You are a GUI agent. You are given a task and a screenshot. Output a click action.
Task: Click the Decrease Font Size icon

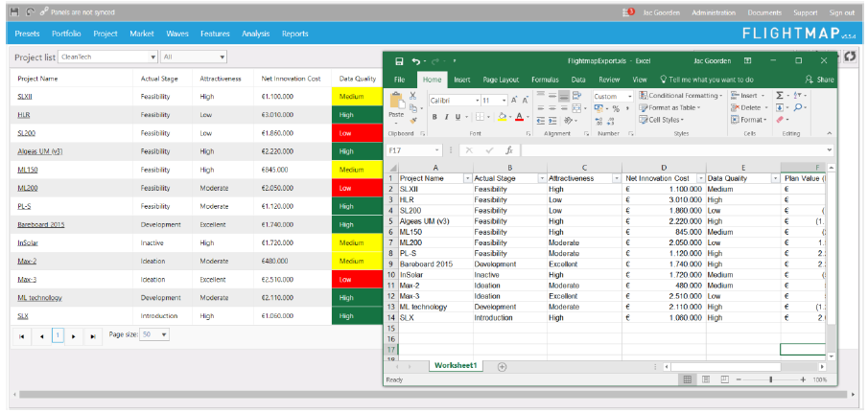(x=526, y=100)
